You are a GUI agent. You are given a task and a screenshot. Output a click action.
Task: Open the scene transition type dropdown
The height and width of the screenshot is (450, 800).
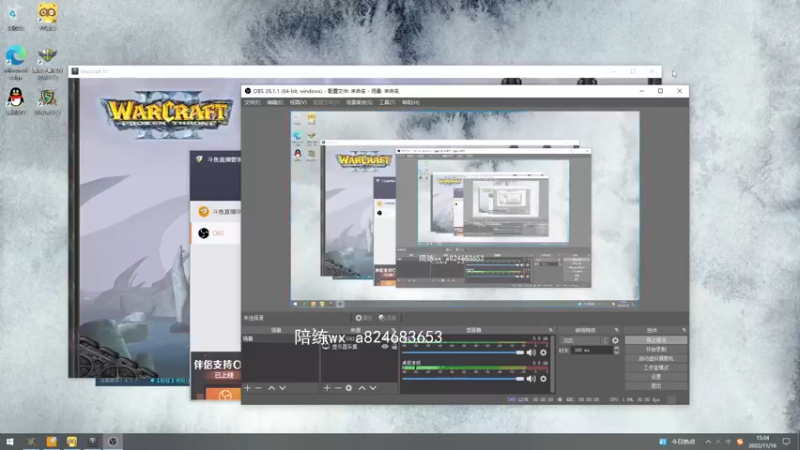click(x=584, y=340)
